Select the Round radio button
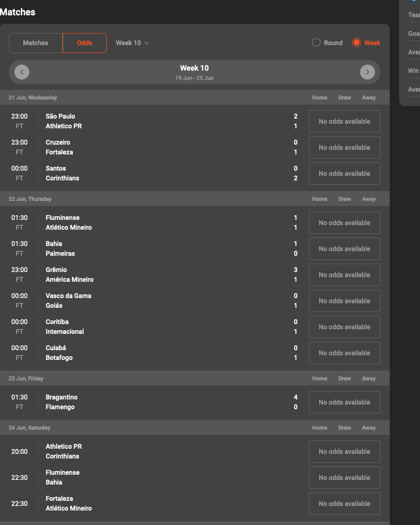The image size is (420, 525). (x=316, y=42)
